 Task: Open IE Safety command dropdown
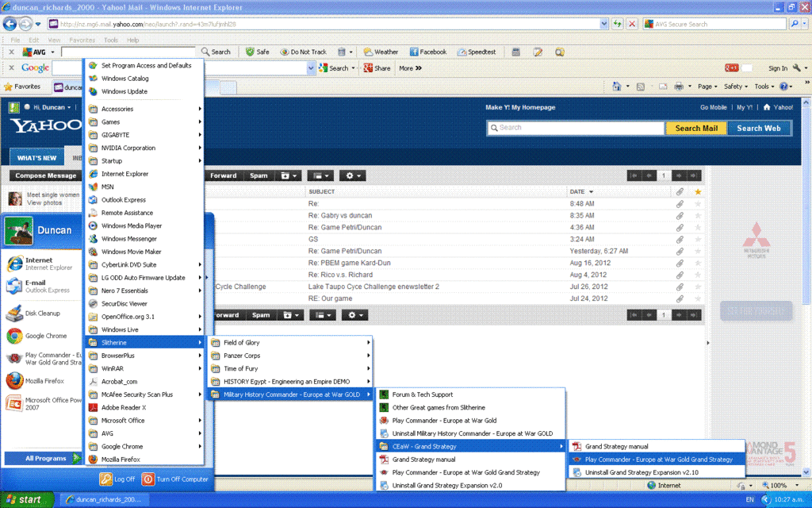pos(735,87)
